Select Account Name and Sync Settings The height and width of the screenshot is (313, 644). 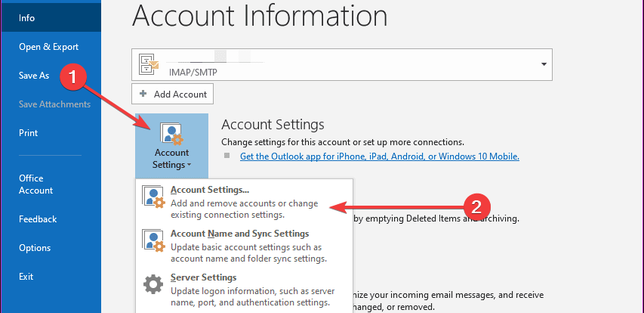pyautogui.click(x=244, y=246)
